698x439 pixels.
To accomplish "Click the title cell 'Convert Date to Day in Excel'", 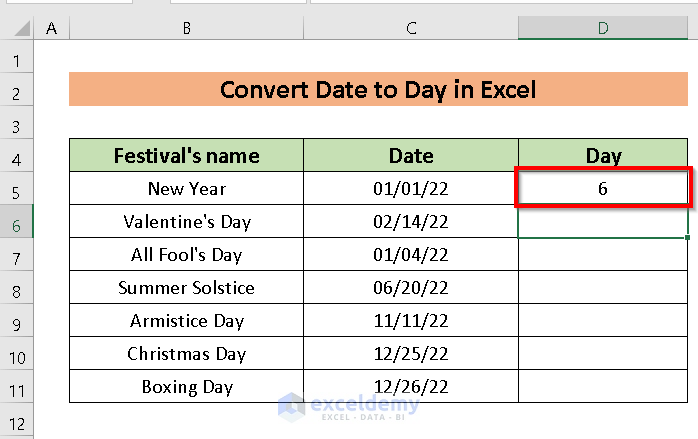I will pyautogui.click(x=378, y=90).
